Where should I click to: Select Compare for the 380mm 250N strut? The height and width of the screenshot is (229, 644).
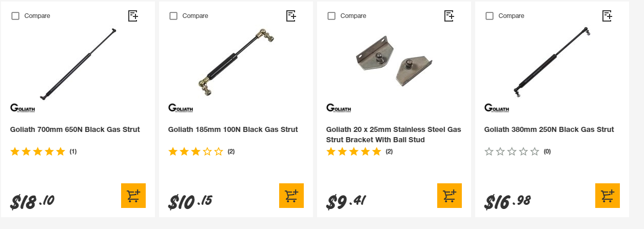490,16
